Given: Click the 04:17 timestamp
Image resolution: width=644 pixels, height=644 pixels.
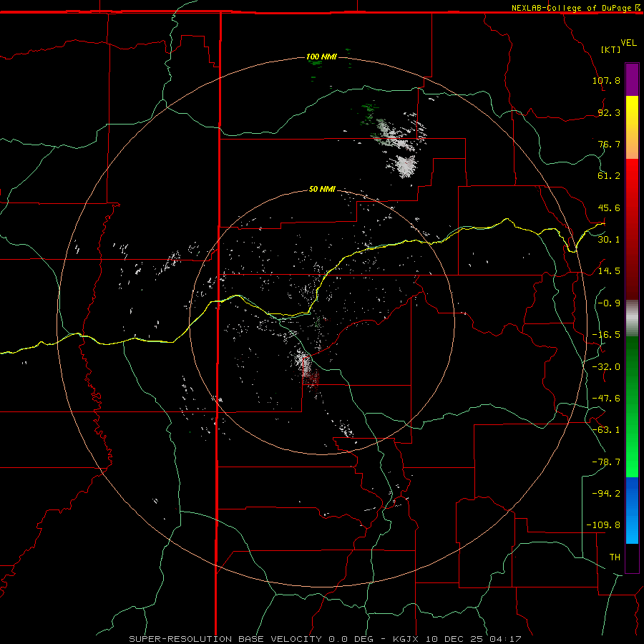Looking at the screenshot, I should (506, 639).
